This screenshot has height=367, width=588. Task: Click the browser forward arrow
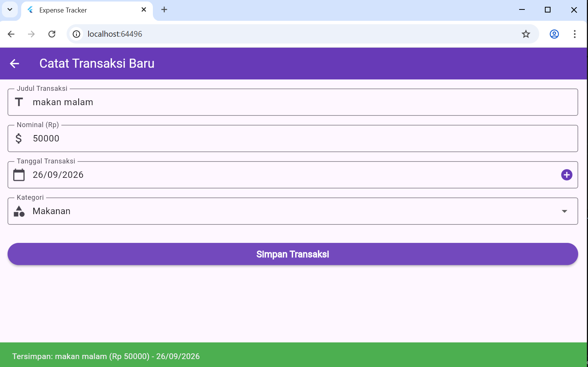(31, 34)
